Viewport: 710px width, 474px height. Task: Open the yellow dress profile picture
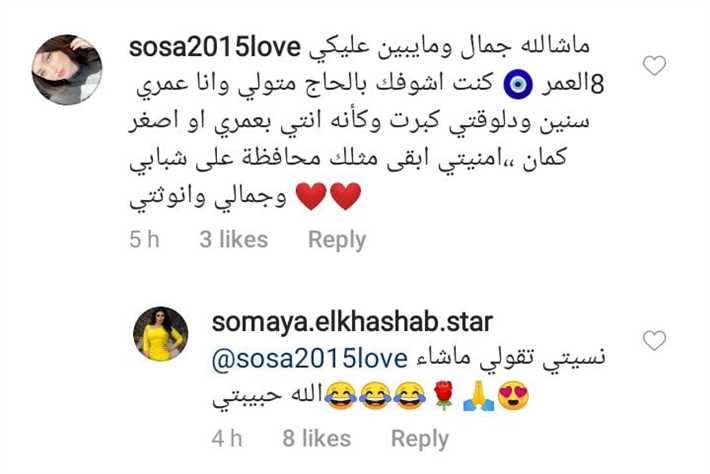click(x=160, y=334)
